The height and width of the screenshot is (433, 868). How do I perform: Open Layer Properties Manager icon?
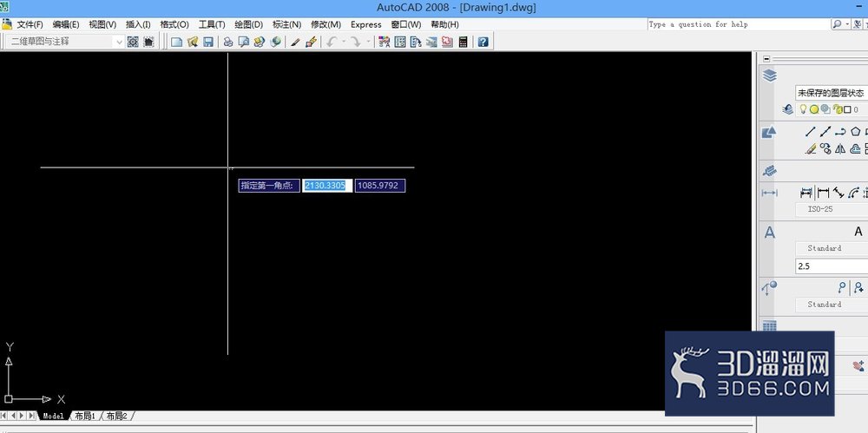[788, 109]
